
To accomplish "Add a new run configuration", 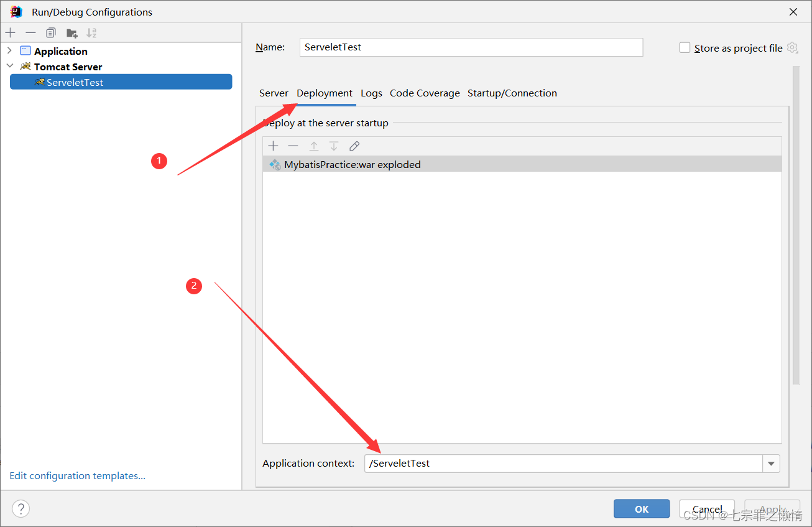I will (x=11, y=32).
